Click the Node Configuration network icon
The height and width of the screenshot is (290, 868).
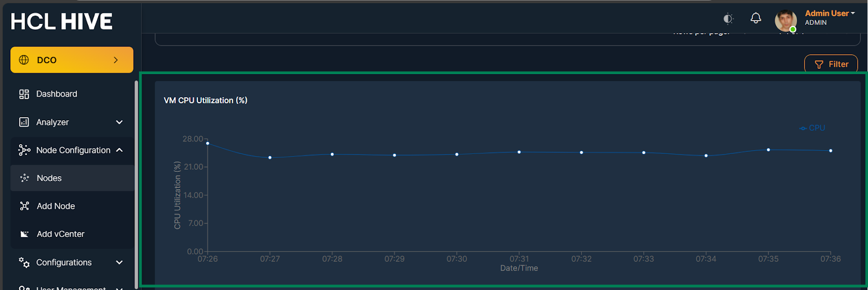[x=24, y=150]
